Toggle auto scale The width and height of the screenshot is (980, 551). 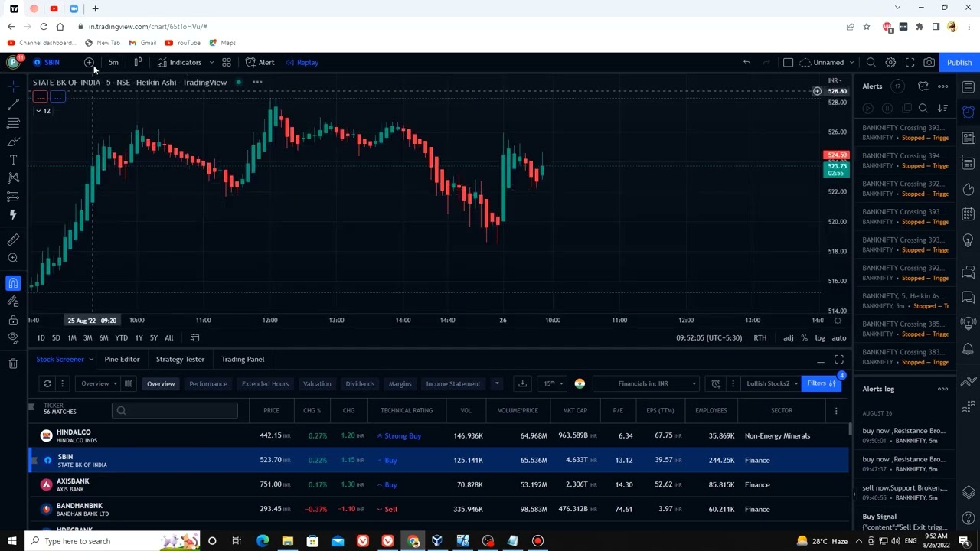click(x=839, y=337)
